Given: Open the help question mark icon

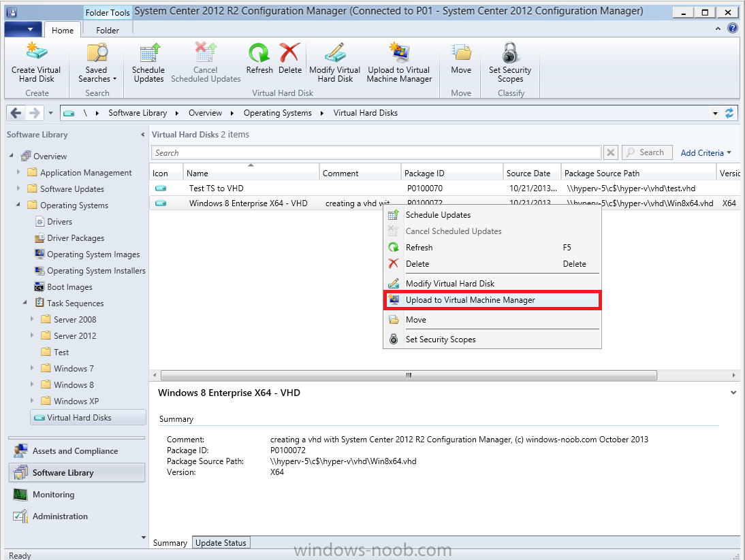Looking at the screenshot, I should [x=733, y=28].
